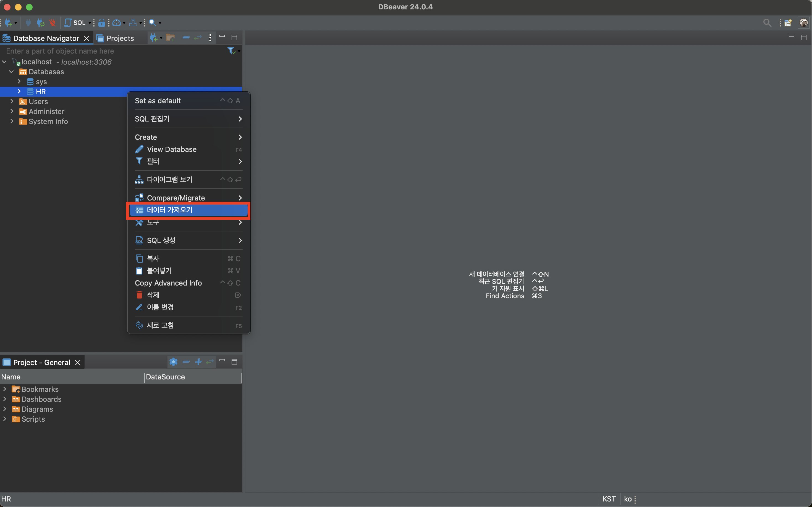Open the SQL editor toolbar button
This screenshot has width=812, height=507.
click(x=75, y=22)
